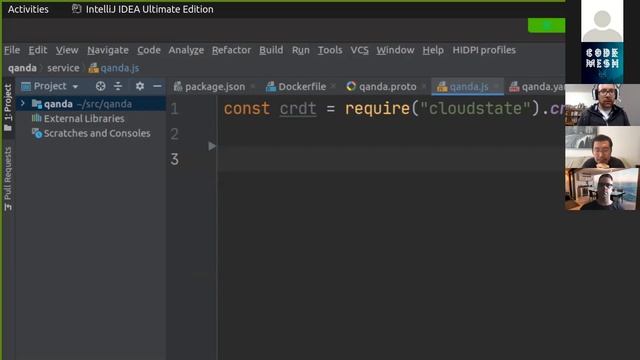Viewport: 640px width, 360px height.
Task: Open the Run menu
Action: click(x=300, y=50)
